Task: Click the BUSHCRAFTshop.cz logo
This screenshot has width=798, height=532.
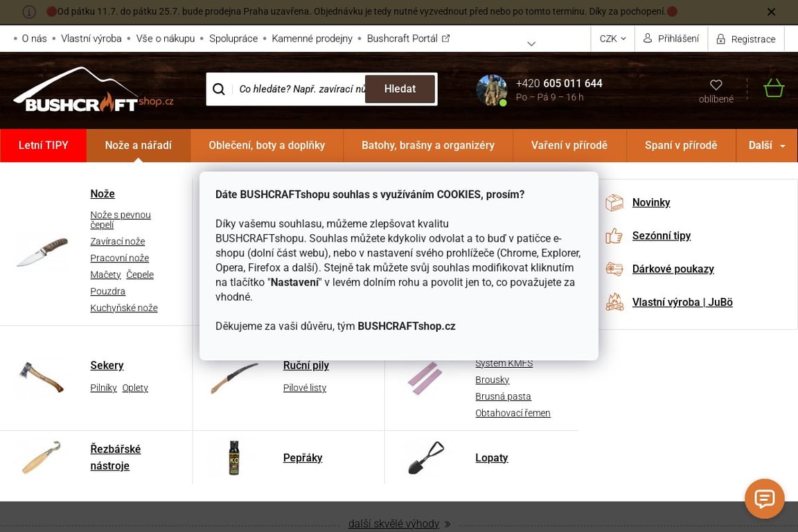Action: click(x=93, y=91)
